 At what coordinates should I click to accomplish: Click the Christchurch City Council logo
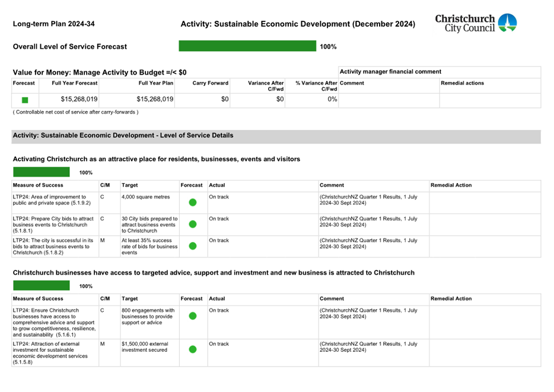coord(476,23)
